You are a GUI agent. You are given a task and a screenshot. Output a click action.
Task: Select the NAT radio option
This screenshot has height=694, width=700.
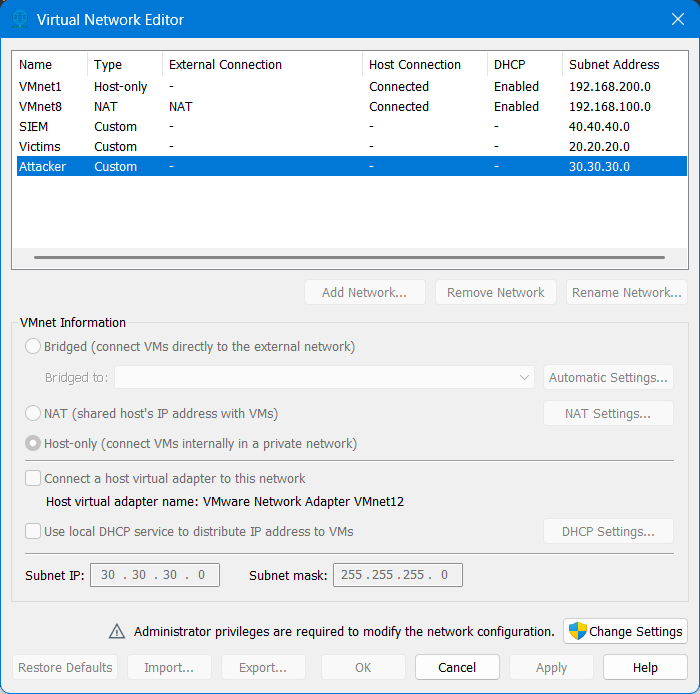tap(34, 413)
